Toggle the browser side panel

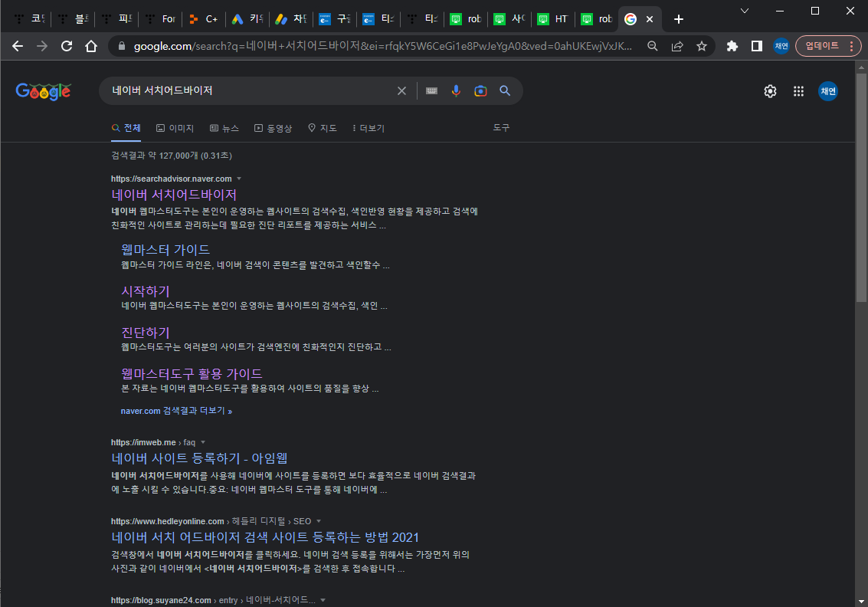[x=757, y=46]
